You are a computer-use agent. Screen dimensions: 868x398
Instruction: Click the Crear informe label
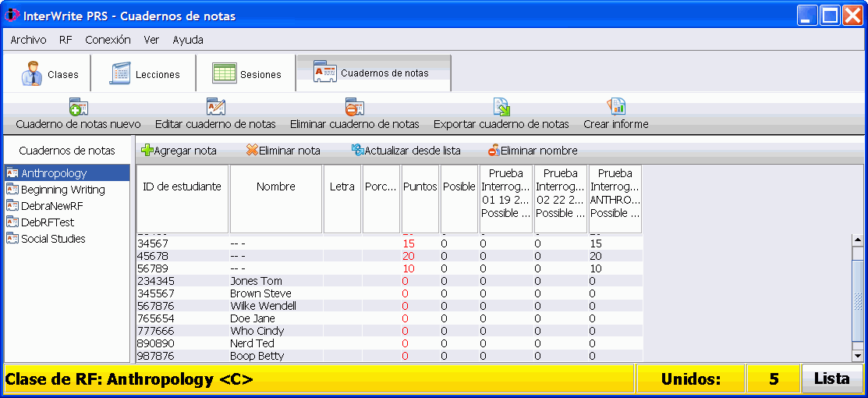pos(615,124)
